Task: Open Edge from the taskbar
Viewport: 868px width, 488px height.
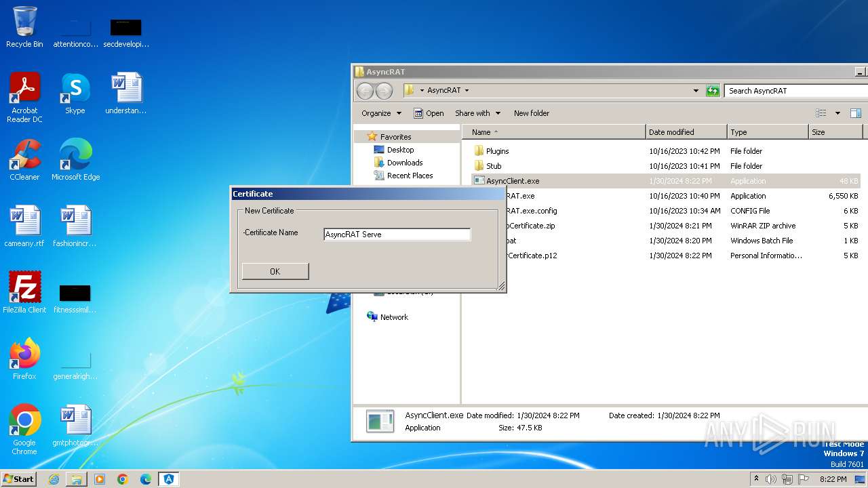Action: pos(146,479)
